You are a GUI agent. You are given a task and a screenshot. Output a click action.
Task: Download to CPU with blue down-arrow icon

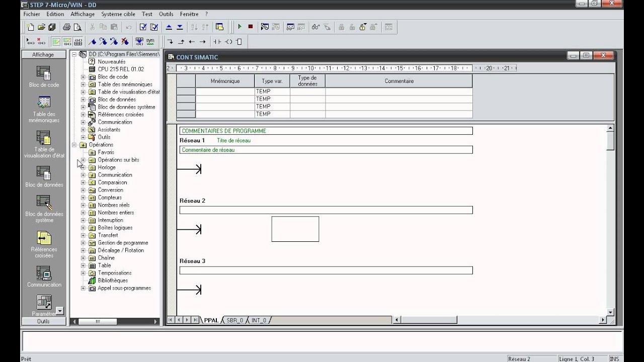coord(180,27)
